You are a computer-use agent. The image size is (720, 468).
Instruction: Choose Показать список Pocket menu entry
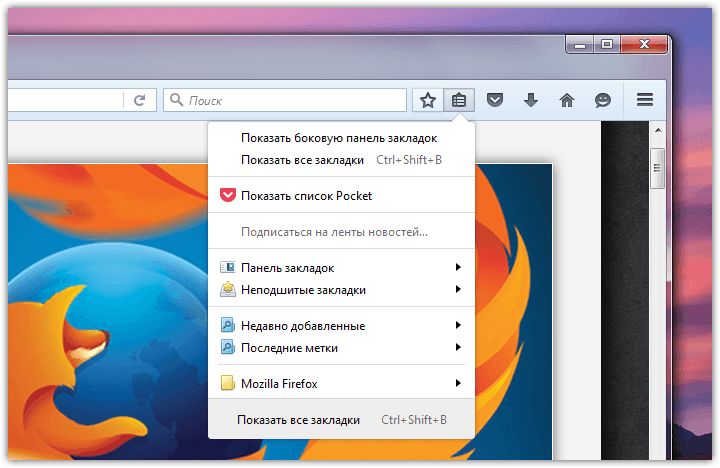click(x=306, y=196)
